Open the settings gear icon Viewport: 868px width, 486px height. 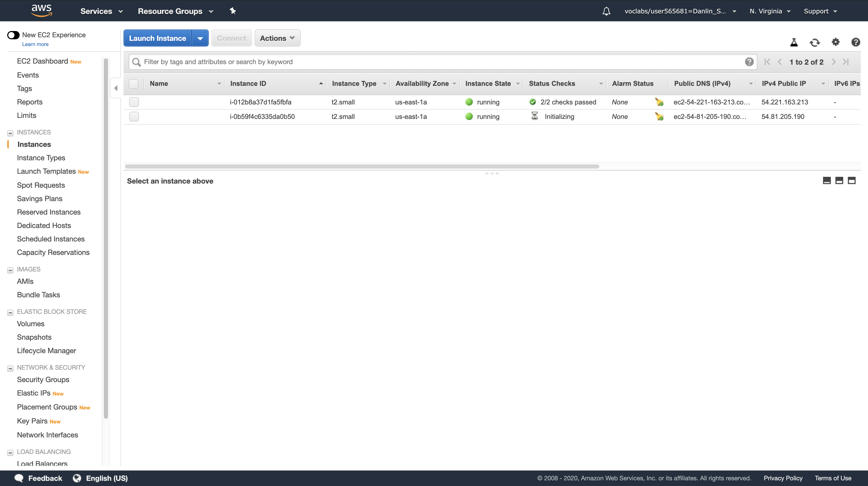coord(835,42)
